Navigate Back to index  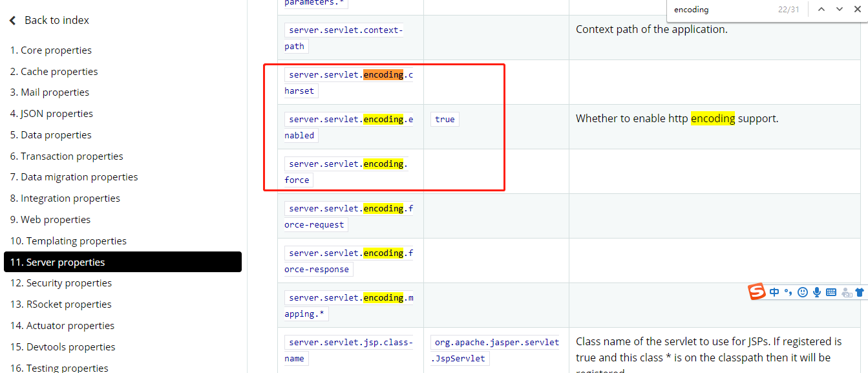tap(57, 20)
